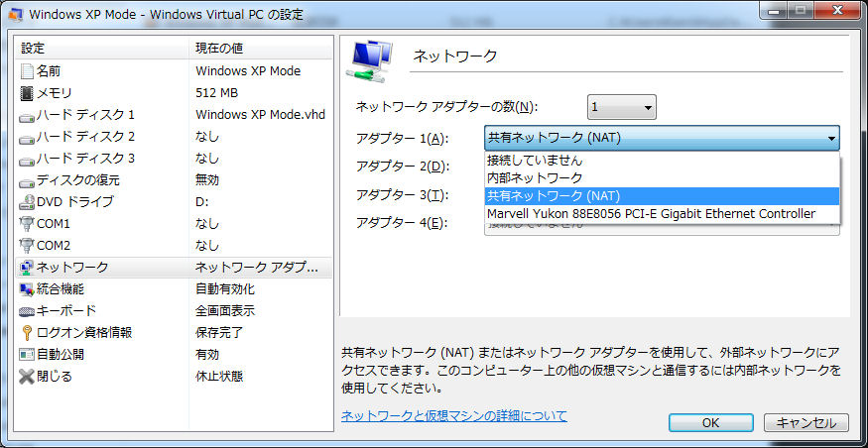868x448 pixels.
Task: Click the COM1 port icon
Action: tap(27, 224)
